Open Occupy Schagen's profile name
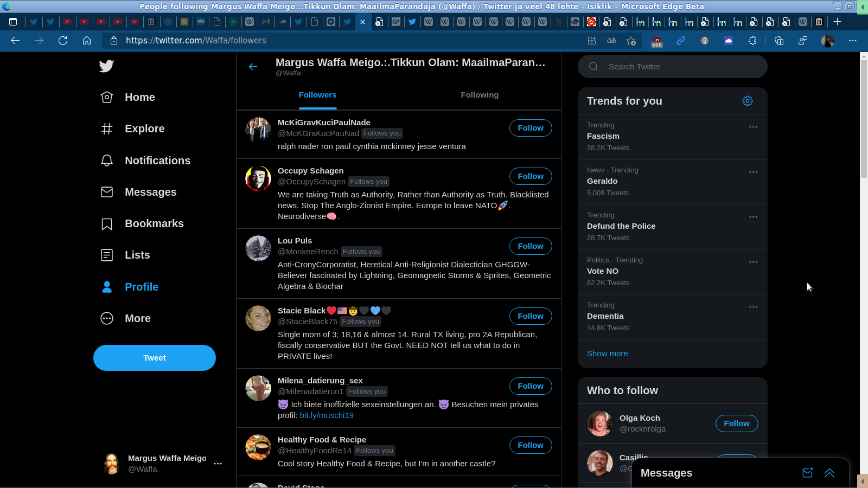Screen dimensions: 868x488 310,171
